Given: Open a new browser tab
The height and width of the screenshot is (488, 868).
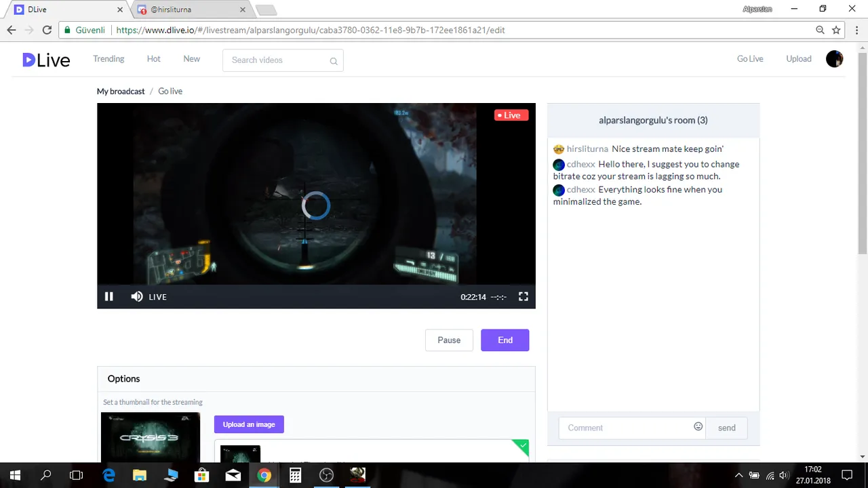Looking at the screenshot, I should 266,9.
